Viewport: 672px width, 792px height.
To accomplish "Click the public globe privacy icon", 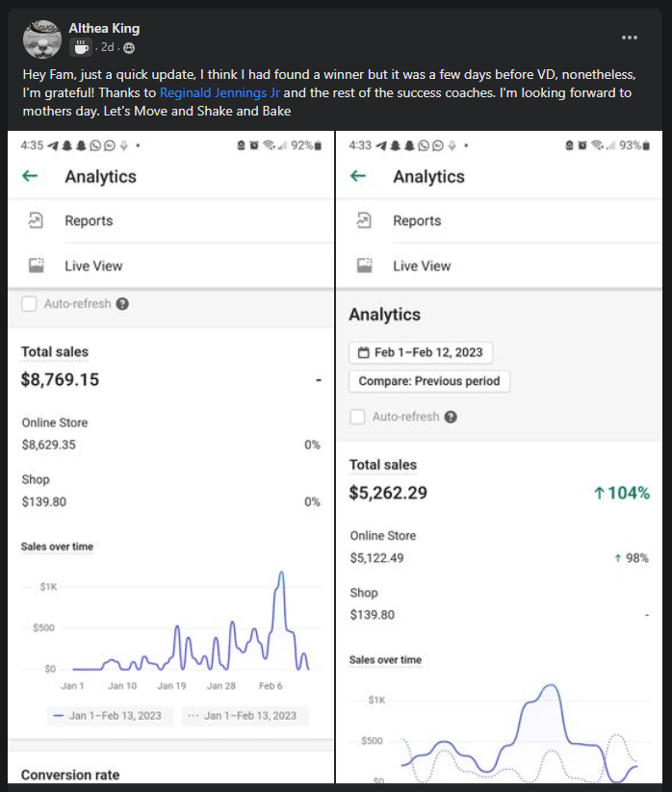I will 129,47.
